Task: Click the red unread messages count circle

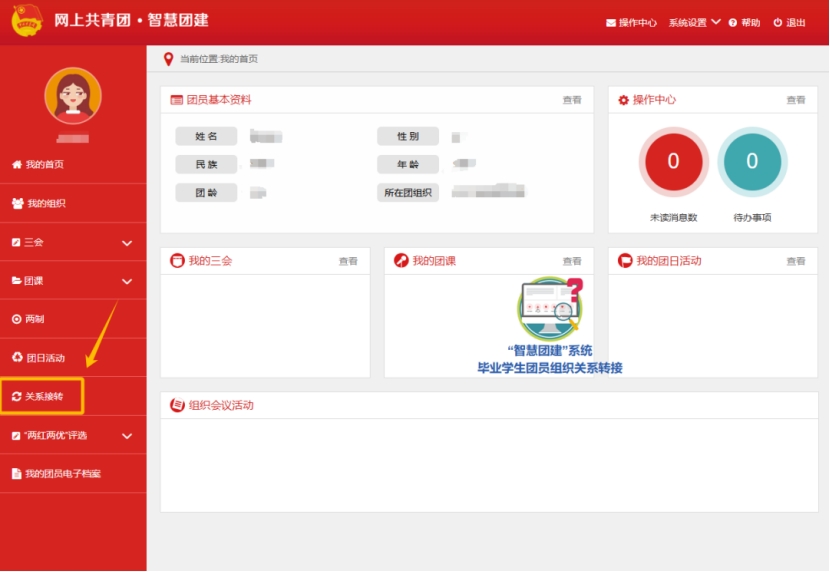Action: [x=673, y=162]
